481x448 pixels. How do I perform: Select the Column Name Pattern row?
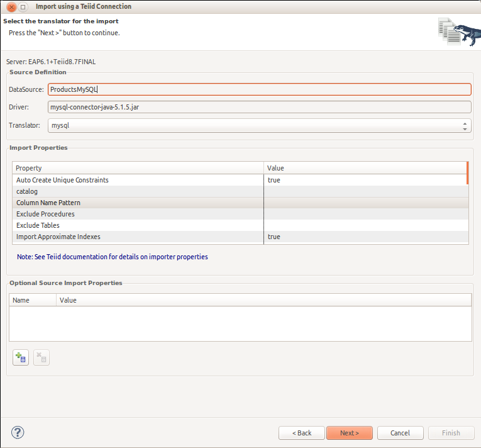138,203
